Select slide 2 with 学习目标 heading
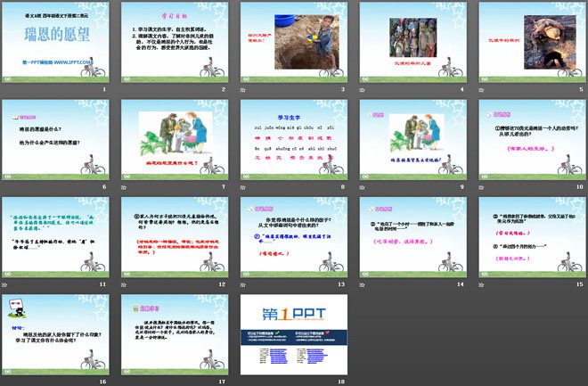The width and height of the screenshot is (588, 386). [x=175, y=43]
